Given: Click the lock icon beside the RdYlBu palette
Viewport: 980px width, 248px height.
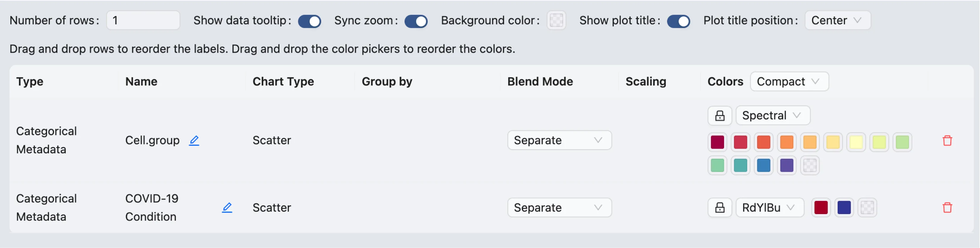Looking at the screenshot, I should tap(719, 208).
